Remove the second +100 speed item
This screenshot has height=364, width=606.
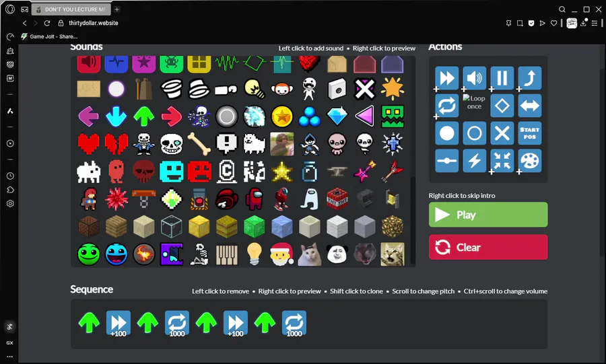(x=236, y=323)
